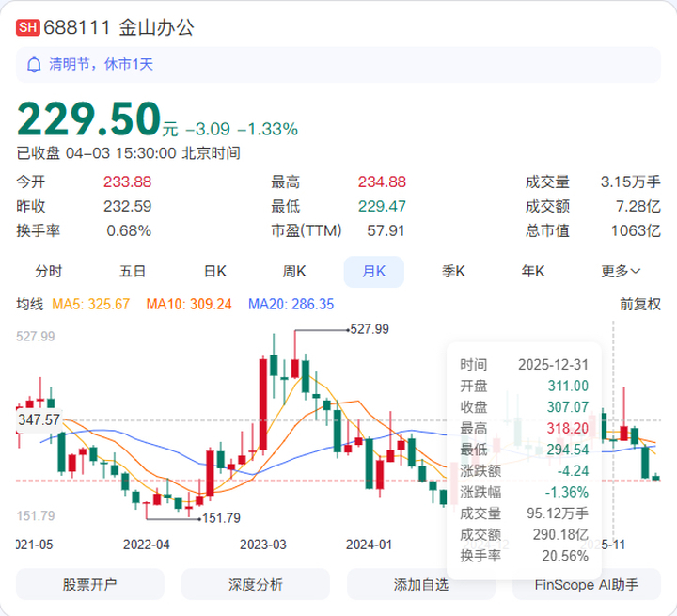Click the 添加自选 button
Image resolution: width=677 pixels, height=616 pixels.
pyautogui.click(x=421, y=584)
